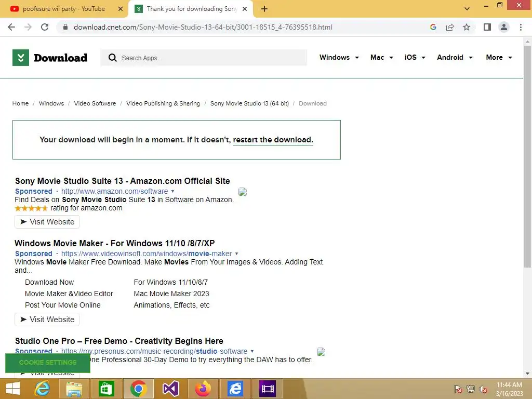Image resolution: width=532 pixels, height=399 pixels.
Task: Open the Cookie Settings button
Action: 48,363
